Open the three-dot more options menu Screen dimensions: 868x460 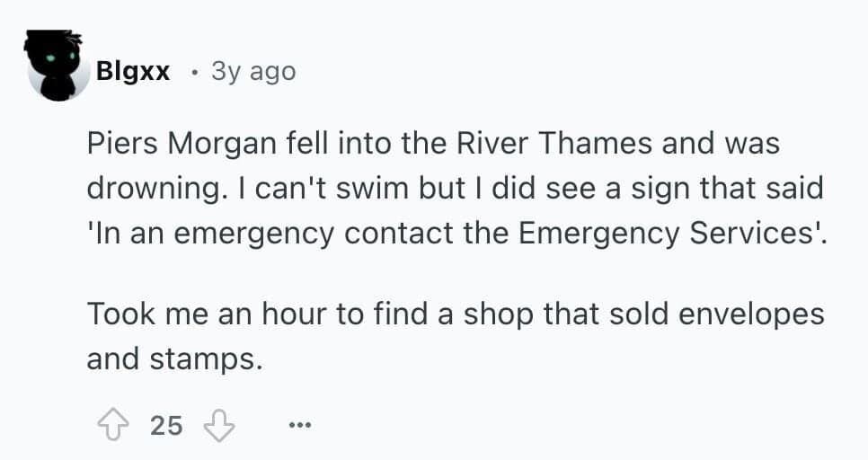[297, 424]
